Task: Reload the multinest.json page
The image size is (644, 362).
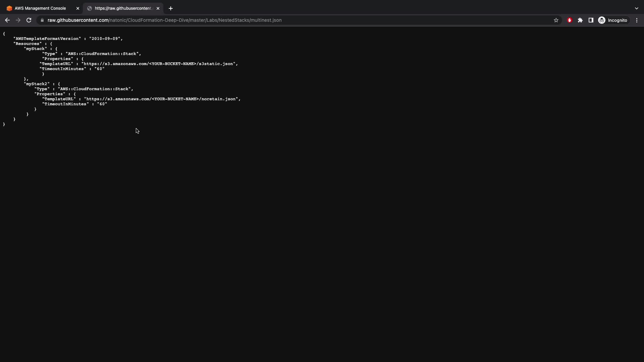Action: pyautogui.click(x=29, y=20)
